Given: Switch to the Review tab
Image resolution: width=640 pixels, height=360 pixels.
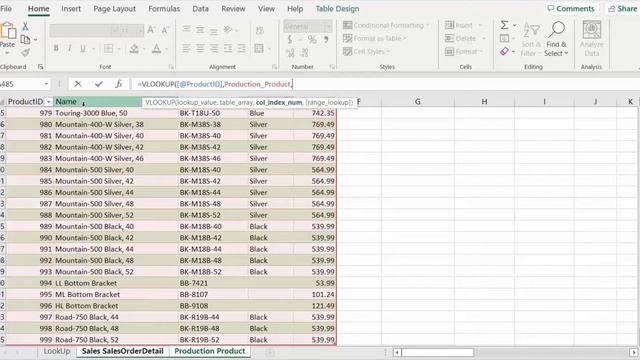Looking at the screenshot, I should click(x=233, y=9).
